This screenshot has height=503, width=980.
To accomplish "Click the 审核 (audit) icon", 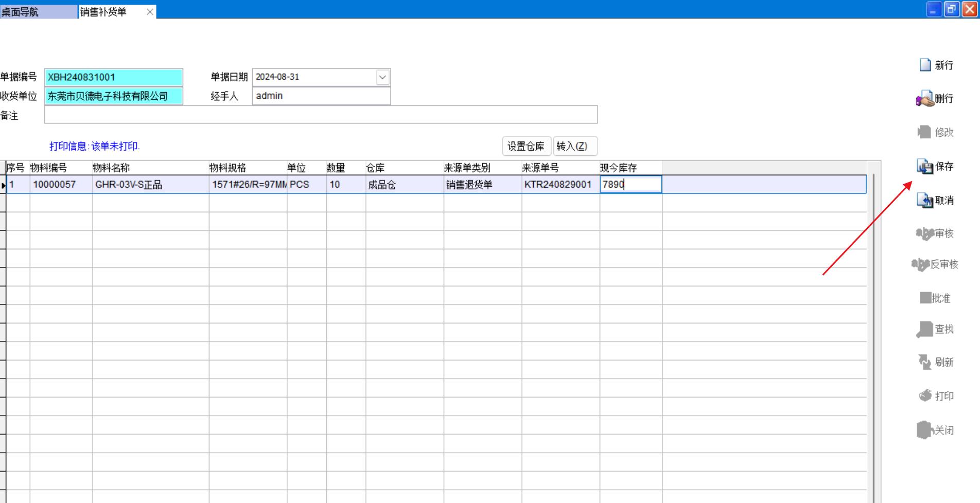I will pos(925,233).
